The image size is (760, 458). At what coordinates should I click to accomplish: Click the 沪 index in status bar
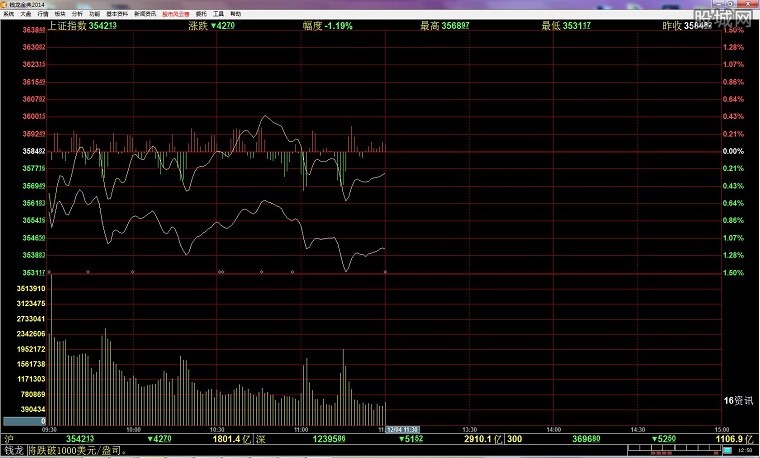pyautogui.click(x=8, y=439)
